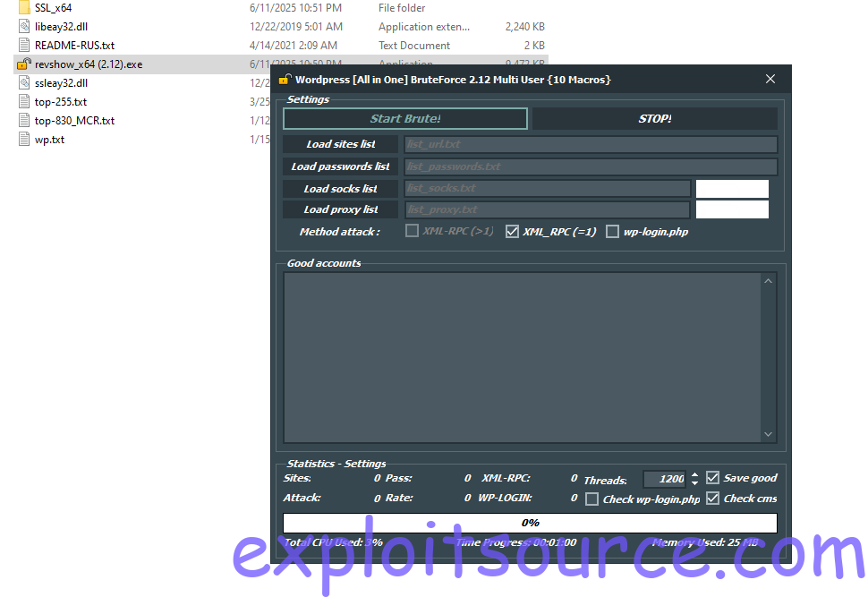Click the 12/22/2019 5:01 AM date cell
The image size is (868, 597).
point(296,27)
